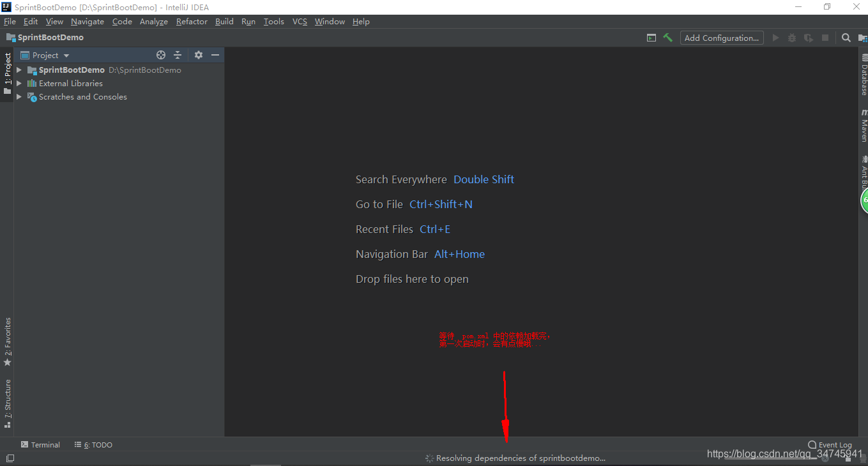Click the Run with Coverage icon
Viewport: 868px width, 466px height.
click(809, 38)
